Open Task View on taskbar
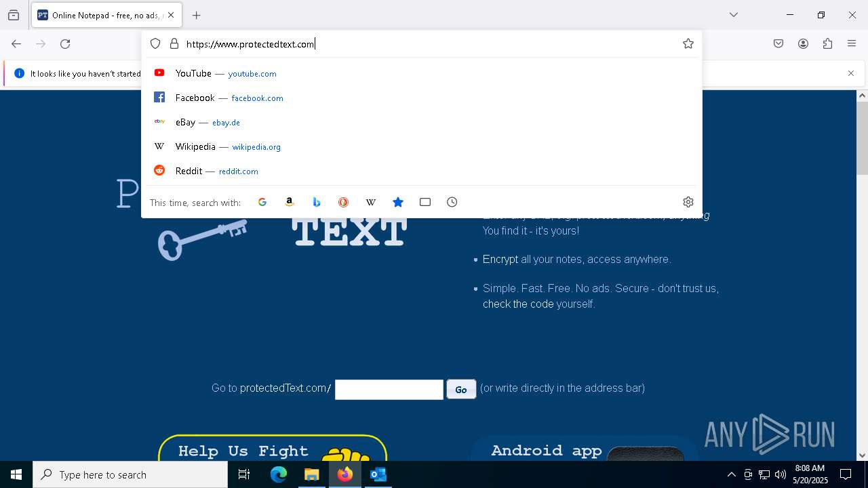This screenshot has height=488, width=868. tap(244, 474)
